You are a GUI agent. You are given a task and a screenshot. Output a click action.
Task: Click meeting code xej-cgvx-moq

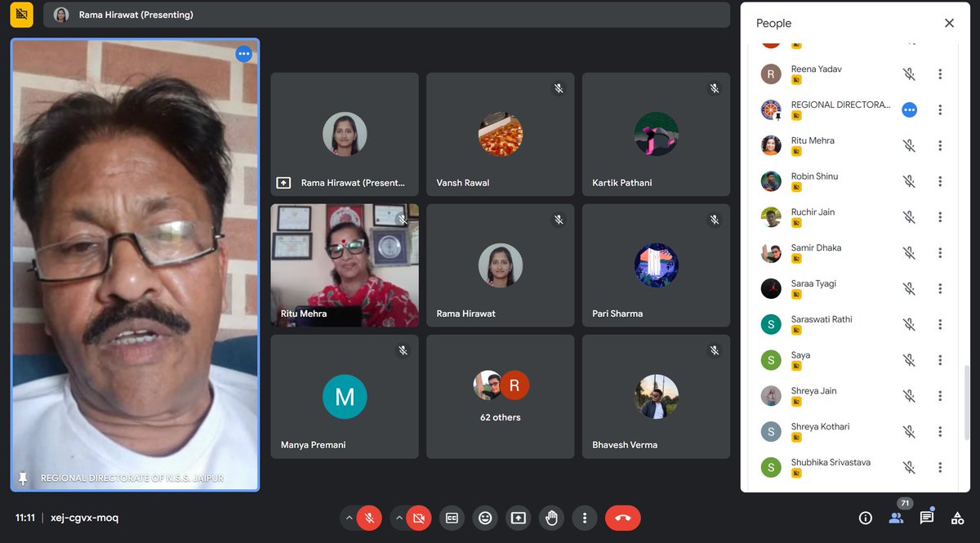click(84, 518)
